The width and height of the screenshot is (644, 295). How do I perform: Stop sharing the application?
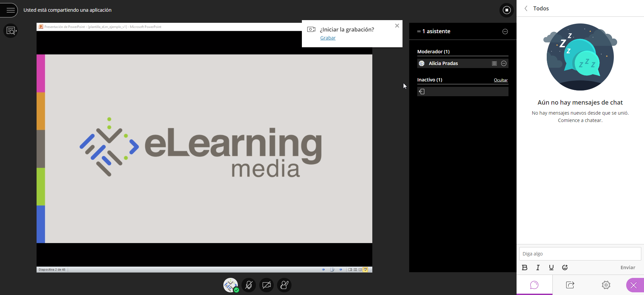(x=506, y=10)
